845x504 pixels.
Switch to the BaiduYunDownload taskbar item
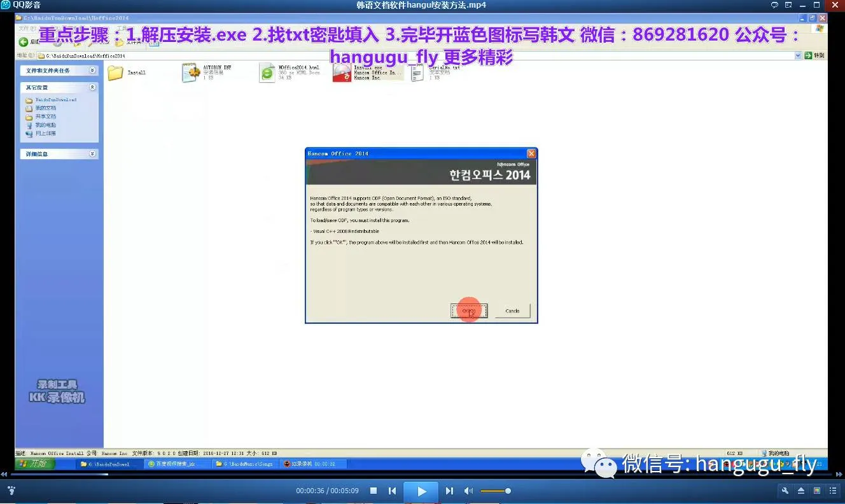tap(109, 464)
